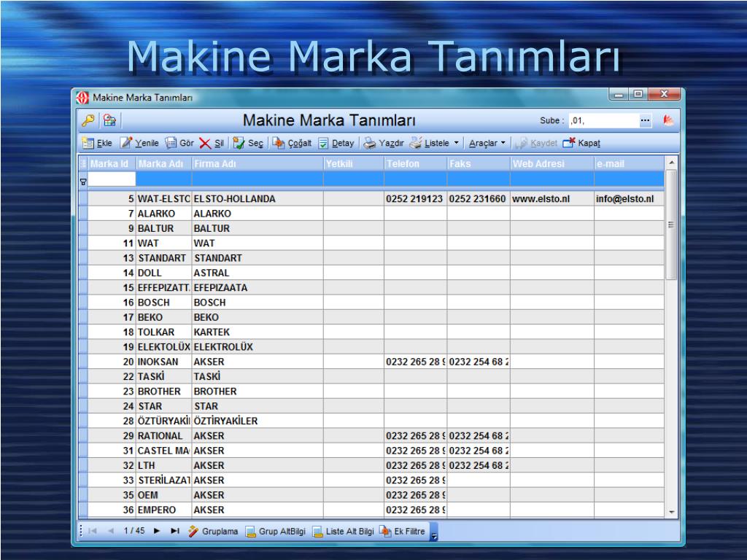This screenshot has height=560, width=747.
Task: Select STANDART in Marka Adı column
Action: (x=164, y=258)
